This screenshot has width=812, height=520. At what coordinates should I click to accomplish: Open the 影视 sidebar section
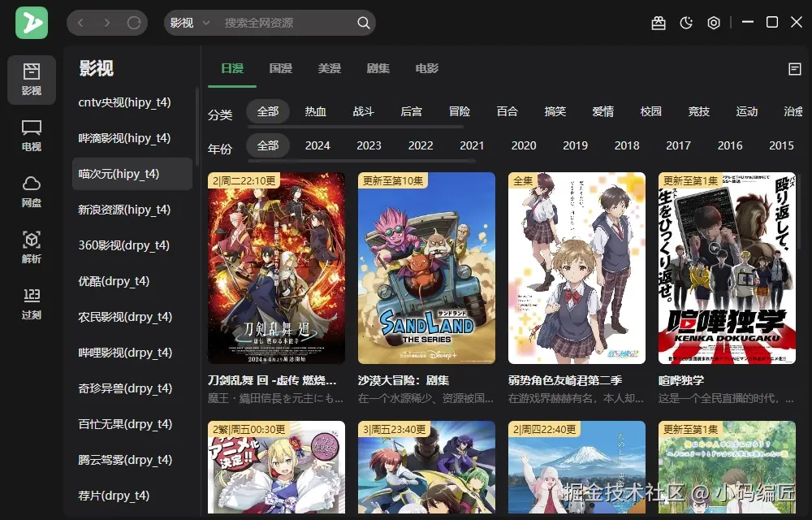click(x=32, y=80)
